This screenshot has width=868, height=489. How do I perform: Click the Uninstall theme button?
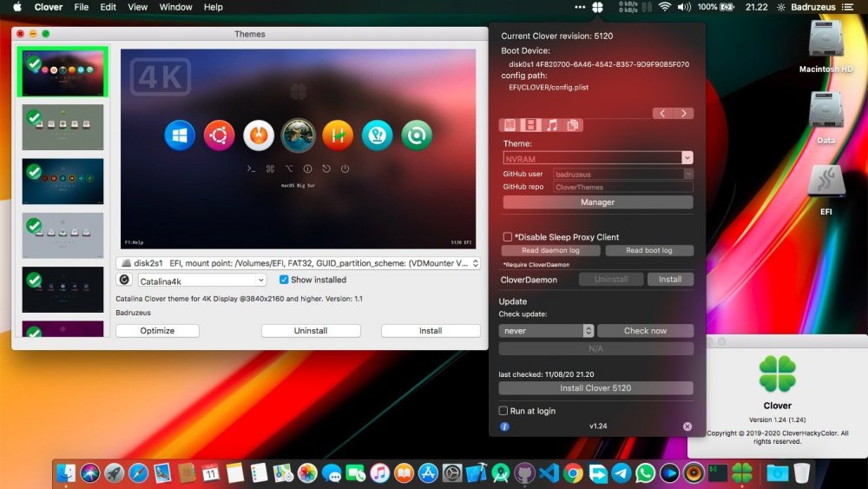pyautogui.click(x=311, y=331)
